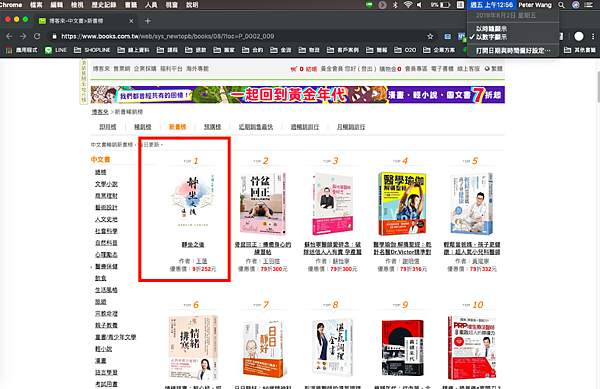600x389 pixels.
Task: Select 醫療保健 category in sidebar
Action: (106, 267)
